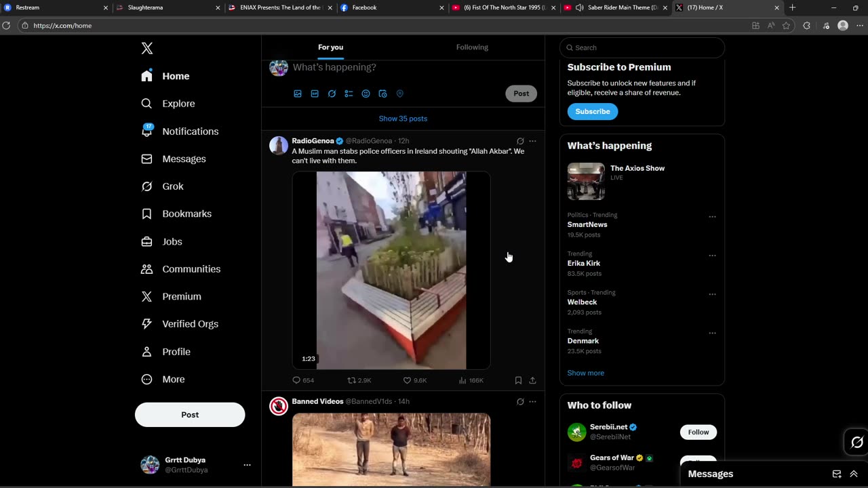Expand the Messages dock
This screenshot has width=868, height=488.
[x=854, y=474]
